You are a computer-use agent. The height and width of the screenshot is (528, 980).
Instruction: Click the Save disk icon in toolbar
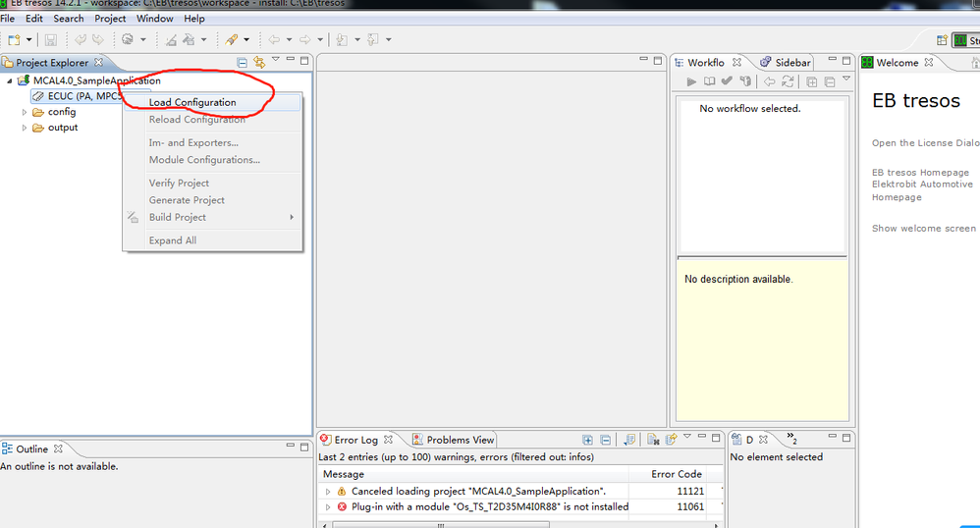coord(51,40)
